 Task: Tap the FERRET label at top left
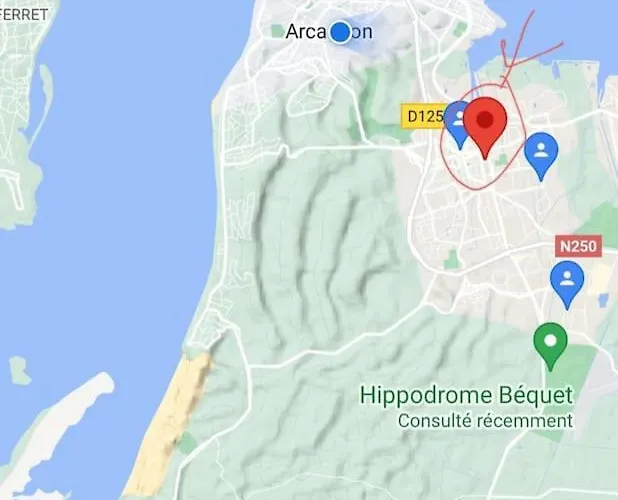point(24,15)
